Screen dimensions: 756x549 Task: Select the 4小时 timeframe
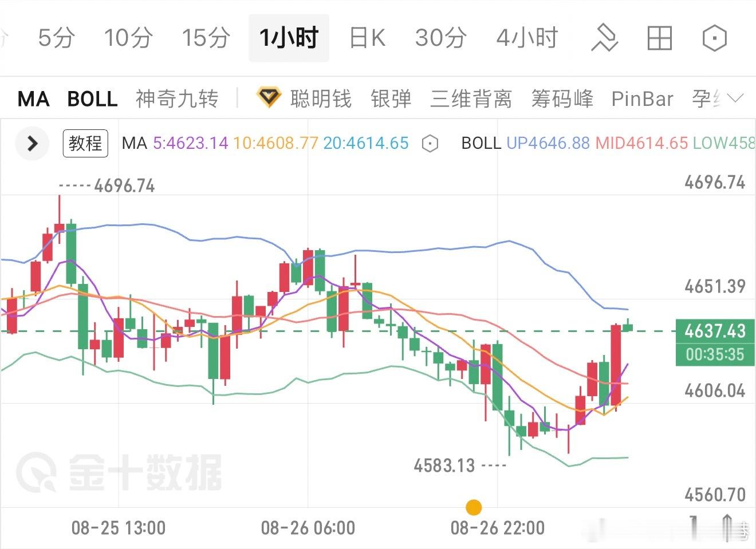pos(527,38)
